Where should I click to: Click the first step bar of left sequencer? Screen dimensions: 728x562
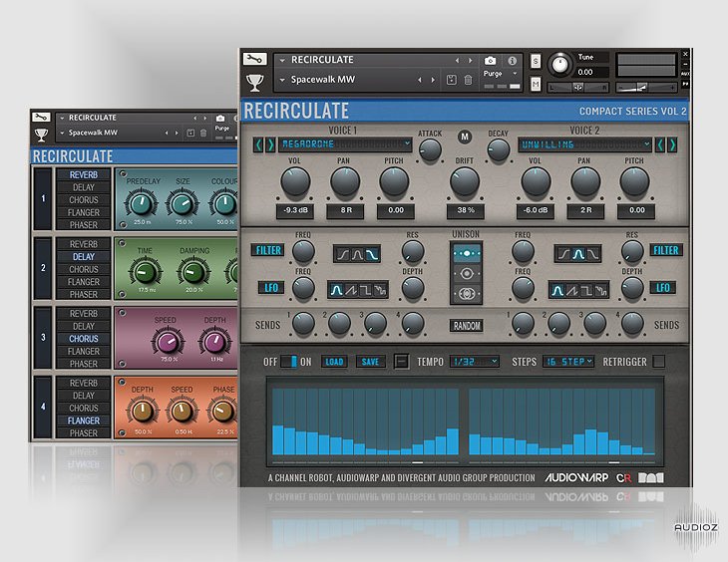(277, 439)
